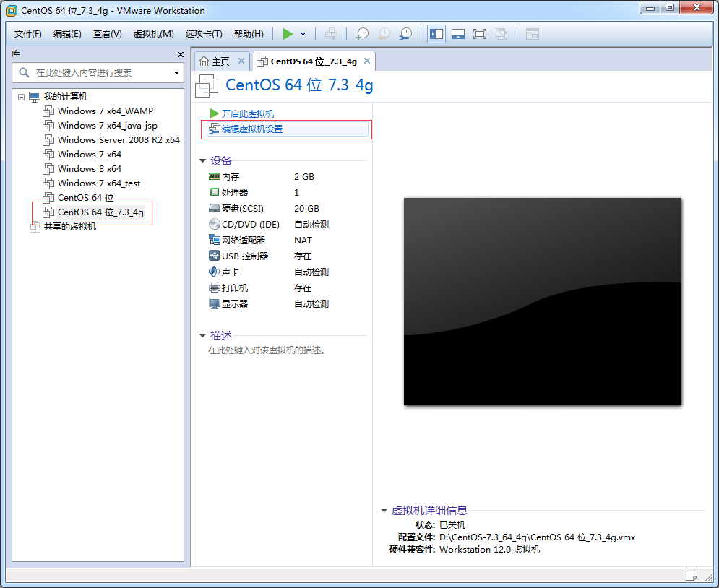Select the CentOS 64 位 tree entry
The height and width of the screenshot is (588, 719).
click(78, 197)
